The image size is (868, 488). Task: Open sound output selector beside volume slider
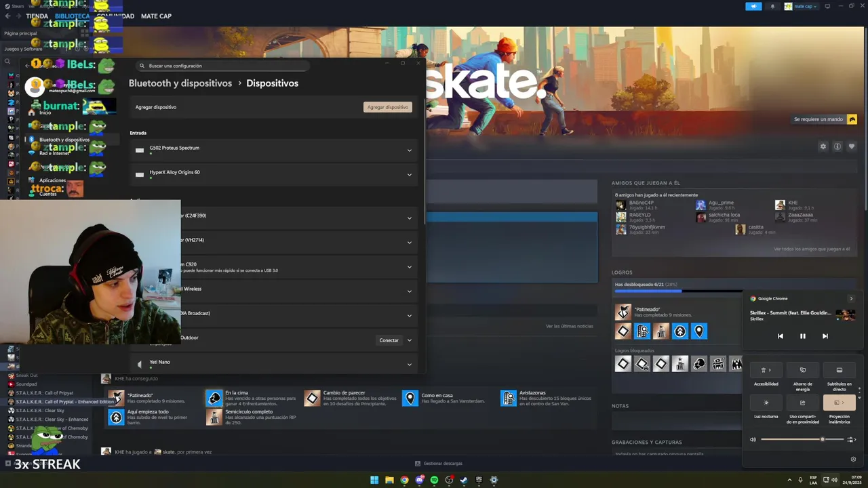tap(852, 439)
